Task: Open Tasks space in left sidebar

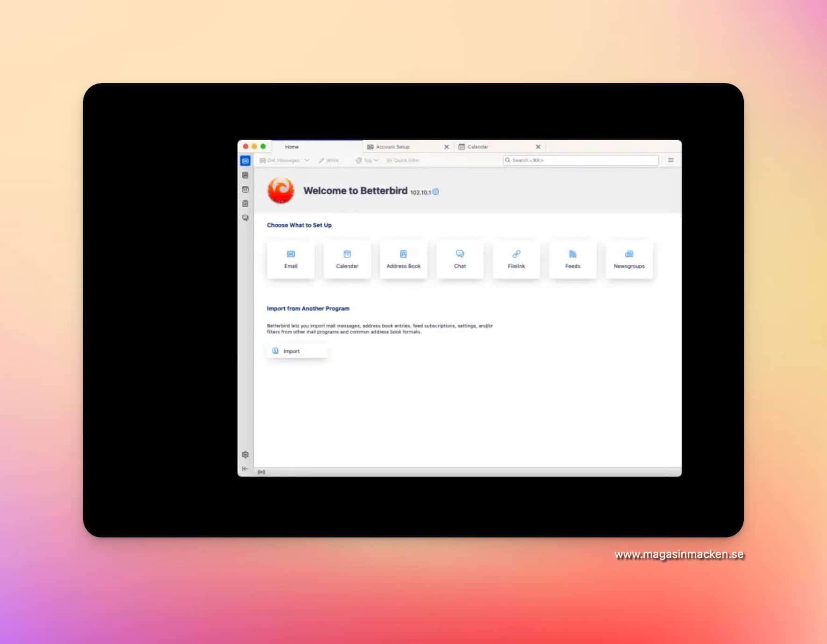Action: point(245,204)
